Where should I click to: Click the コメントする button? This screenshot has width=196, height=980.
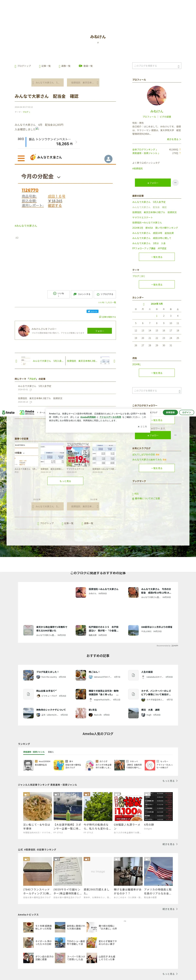82,294
